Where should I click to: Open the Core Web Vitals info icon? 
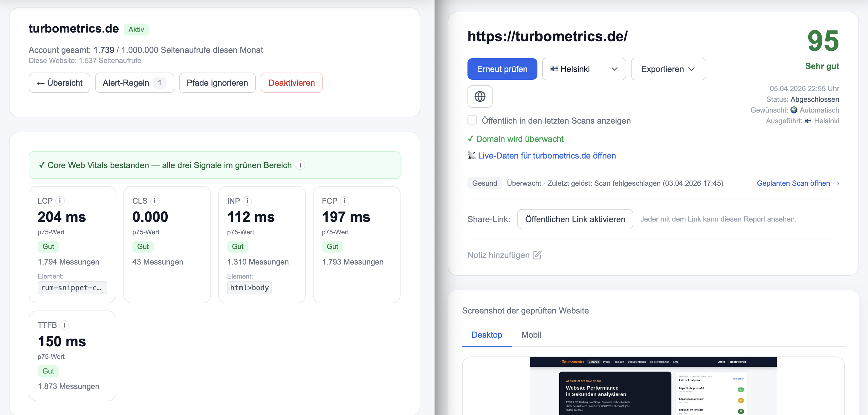[x=300, y=165]
